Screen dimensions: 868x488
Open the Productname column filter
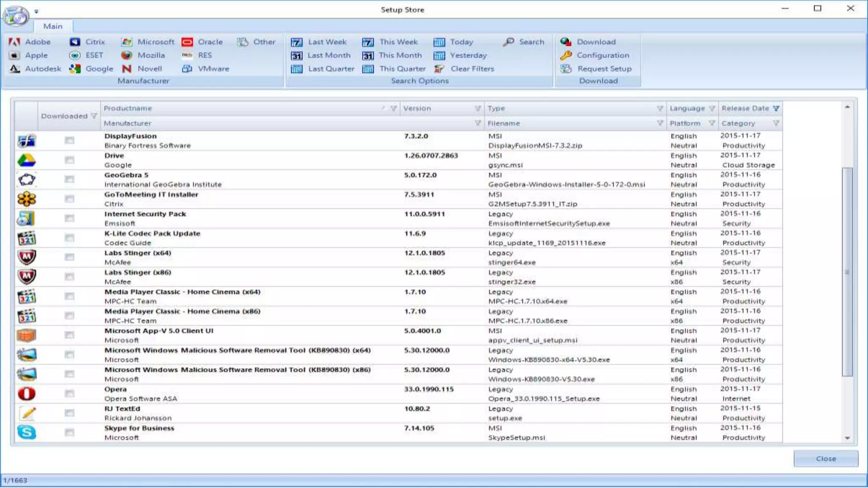pos(393,108)
